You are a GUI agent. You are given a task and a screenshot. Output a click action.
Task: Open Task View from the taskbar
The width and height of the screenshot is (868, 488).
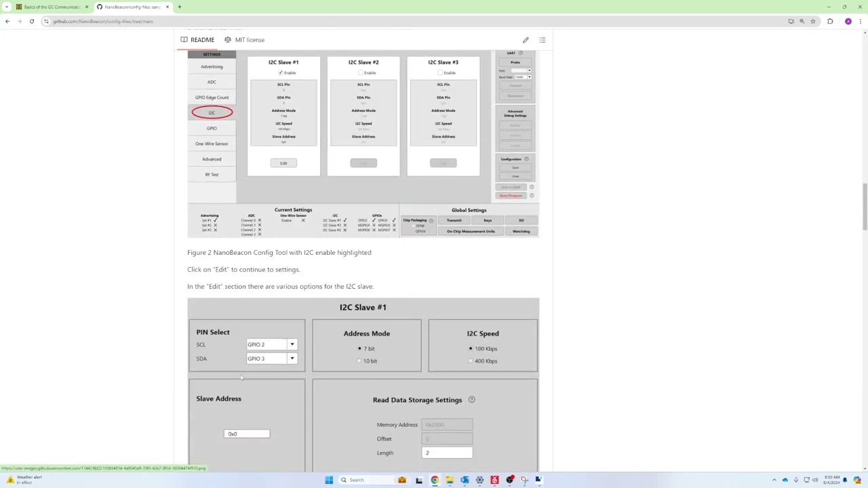point(419,480)
